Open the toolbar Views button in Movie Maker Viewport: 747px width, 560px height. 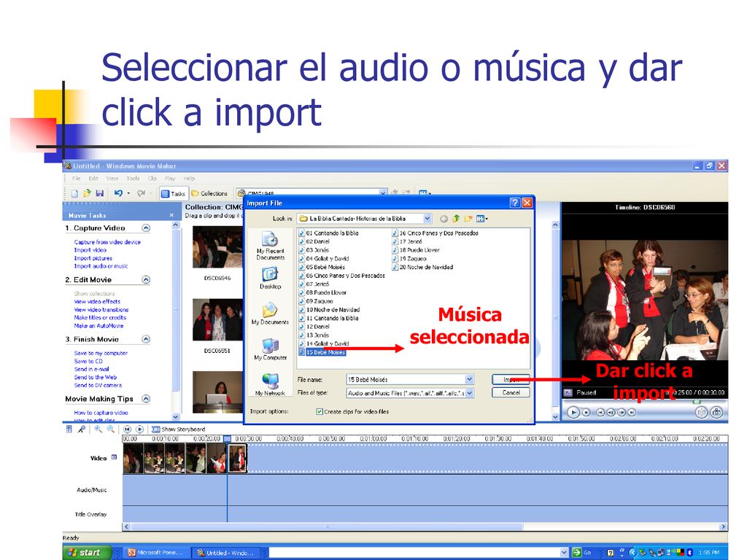[x=424, y=193]
